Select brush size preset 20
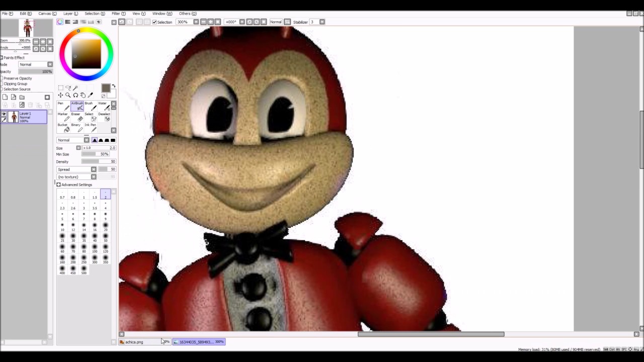The width and height of the screenshot is (644, 362). click(105, 226)
